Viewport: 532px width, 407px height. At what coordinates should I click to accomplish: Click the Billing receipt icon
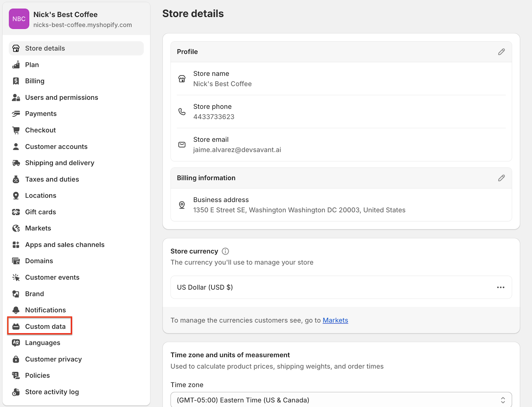(16, 81)
